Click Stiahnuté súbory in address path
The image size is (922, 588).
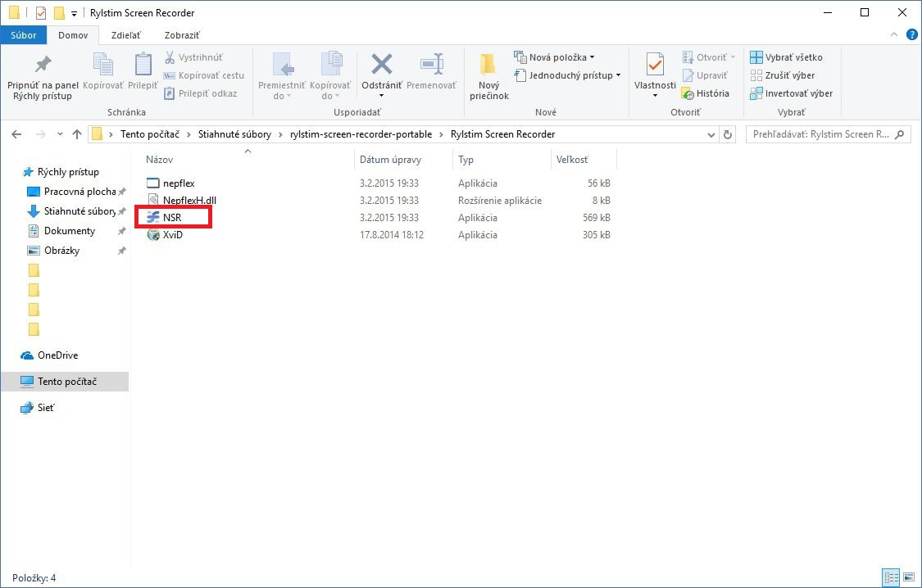[x=234, y=134]
